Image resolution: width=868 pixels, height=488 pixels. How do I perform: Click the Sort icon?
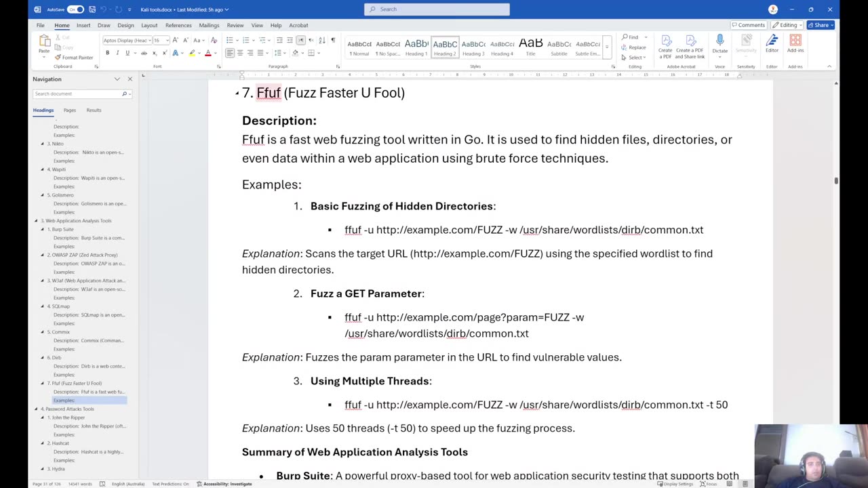[x=321, y=41]
